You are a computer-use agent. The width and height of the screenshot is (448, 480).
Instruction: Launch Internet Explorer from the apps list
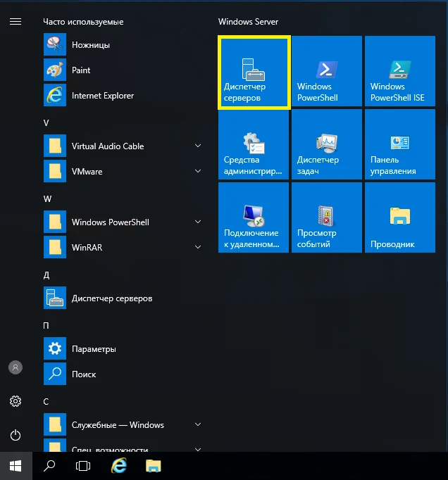point(123,96)
